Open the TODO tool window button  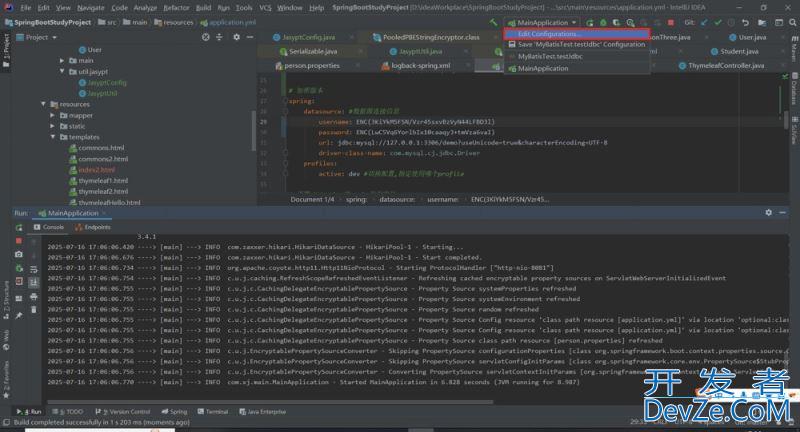68,412
